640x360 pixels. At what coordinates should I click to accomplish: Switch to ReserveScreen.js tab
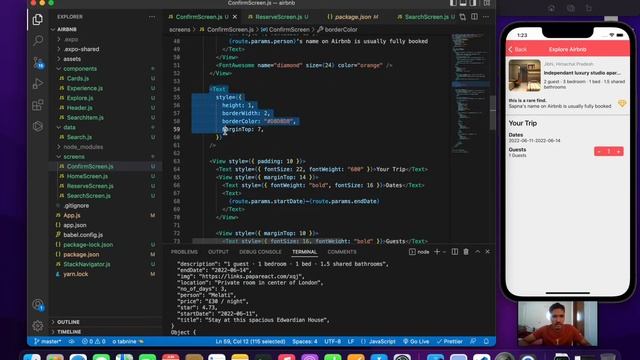click(278, 17)
